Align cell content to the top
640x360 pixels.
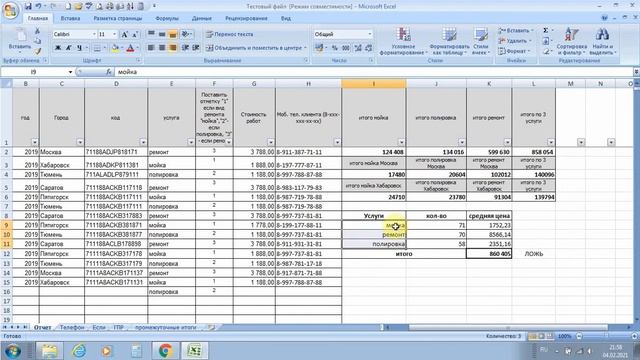click(151, 34)
